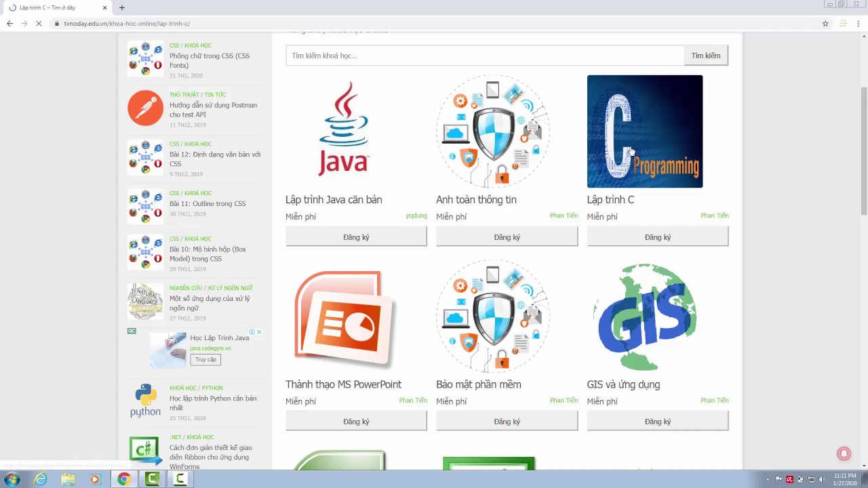The height and width of the screenshot is (488, 868).
Task: Go back with the browser back arrow
Action: tap(9, 24)
